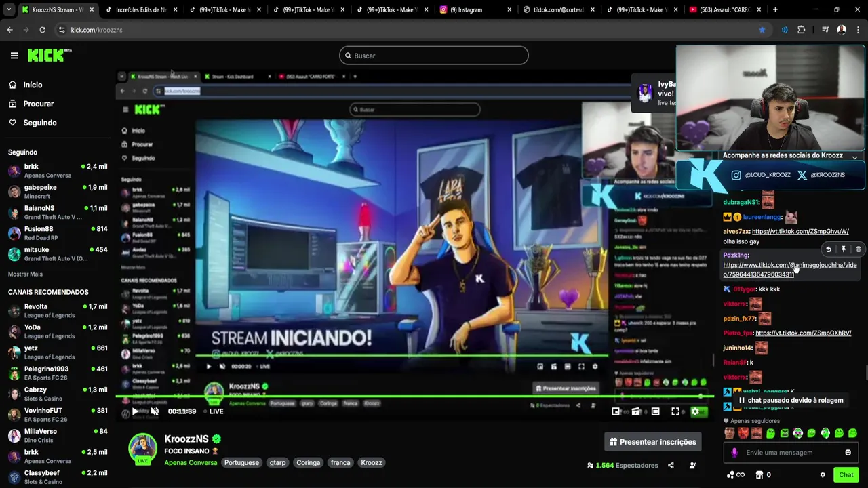
Task: Expand Mostrar Mais in the following list
Action: point(25,274)
